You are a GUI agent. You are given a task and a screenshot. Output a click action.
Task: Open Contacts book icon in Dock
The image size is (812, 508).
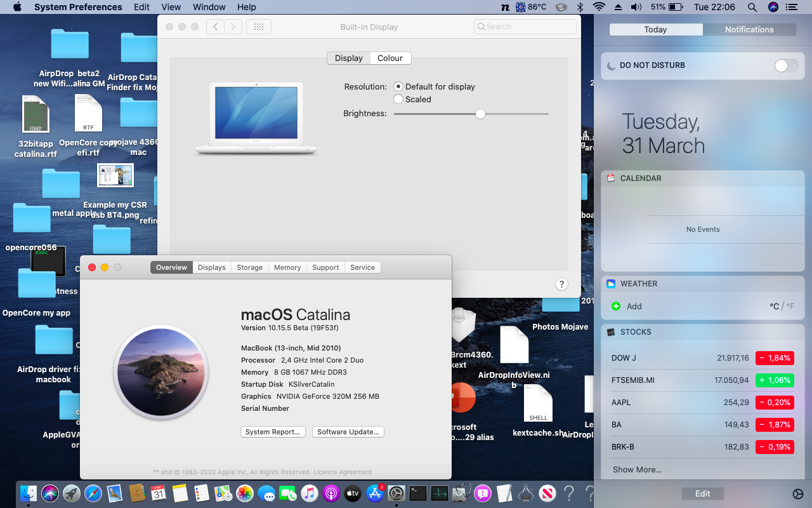[x=136, y=493]
